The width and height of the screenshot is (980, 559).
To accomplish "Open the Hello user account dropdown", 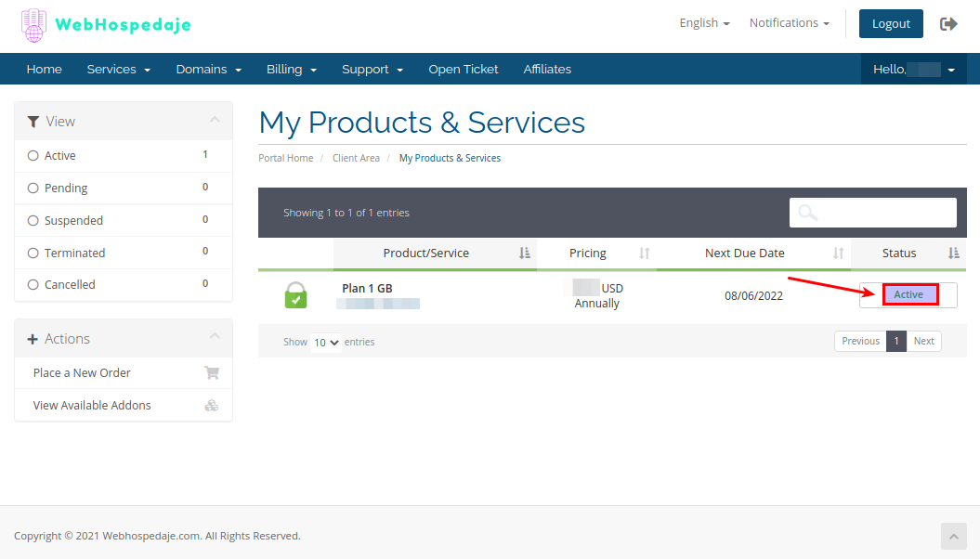I will click(x=914, y=70).
